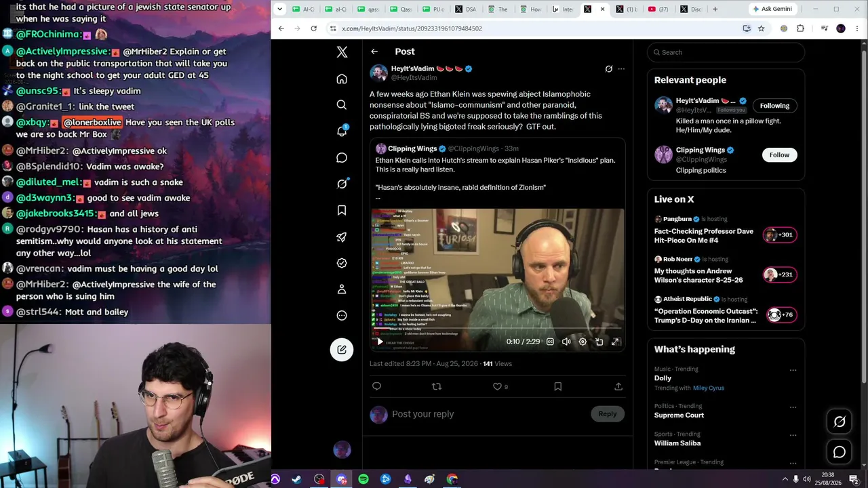Open the Chrome three-dot menu

[x=857, y=28]
